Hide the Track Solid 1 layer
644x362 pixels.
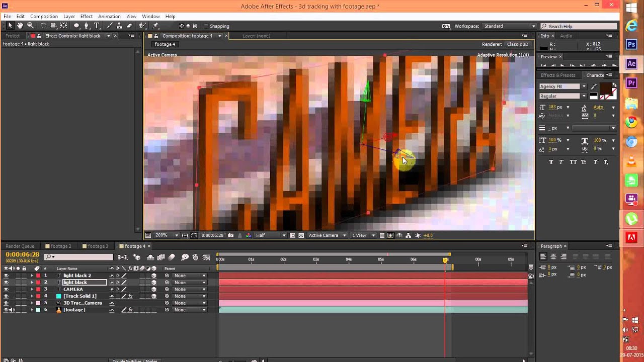[6, 296]
